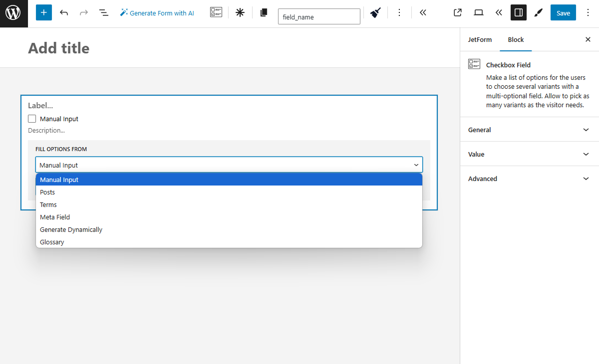Collapse the block toolbar with double chevron
599x364 pixels.
pyautogui.click(x=423, y=12)
